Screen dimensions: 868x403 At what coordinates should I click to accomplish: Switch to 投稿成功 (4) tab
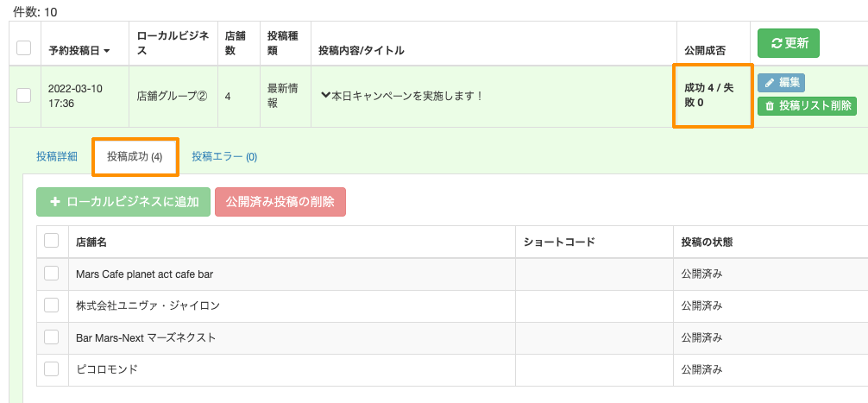pyautogui.click(x=135, y=156)
